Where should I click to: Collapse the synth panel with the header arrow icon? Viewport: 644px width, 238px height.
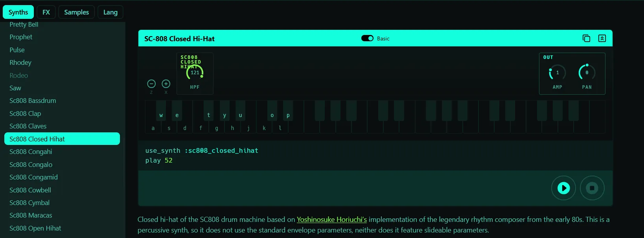[602, 38]
